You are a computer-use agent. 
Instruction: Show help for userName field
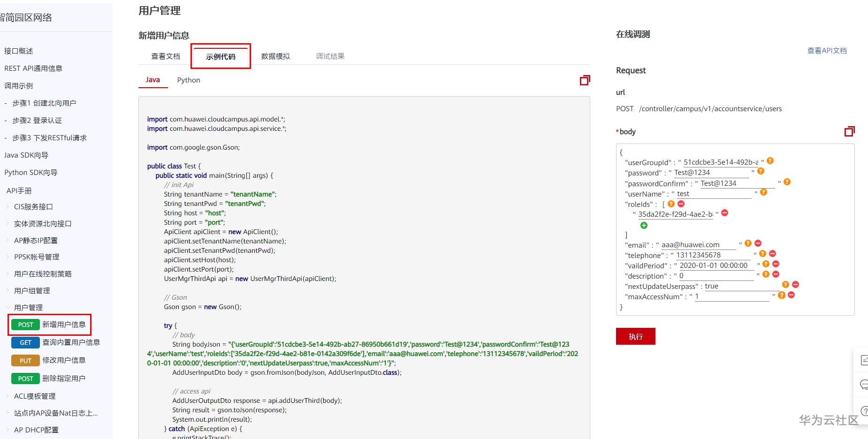tap(763, 192)
